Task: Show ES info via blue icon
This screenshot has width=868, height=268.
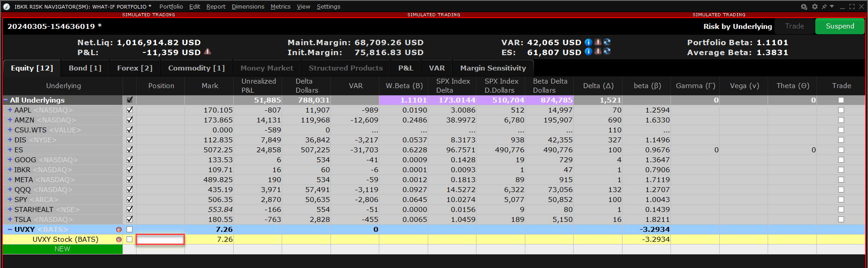Action: point(588,52)
